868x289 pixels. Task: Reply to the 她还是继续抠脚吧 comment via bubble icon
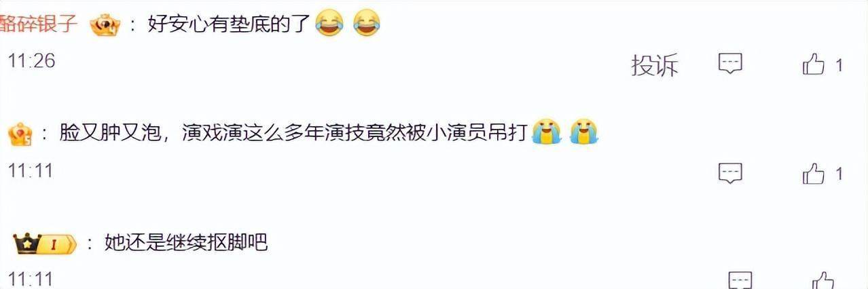click(x=740, y=280)
